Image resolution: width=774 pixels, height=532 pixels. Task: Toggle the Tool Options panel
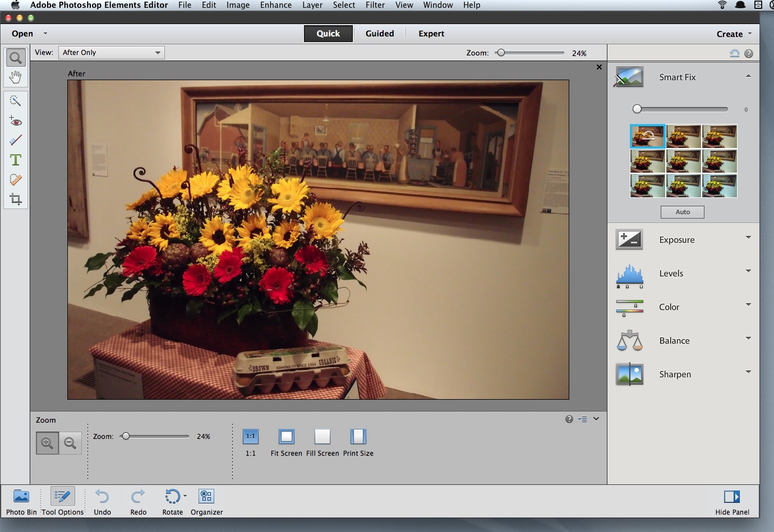tap(62, 501)
